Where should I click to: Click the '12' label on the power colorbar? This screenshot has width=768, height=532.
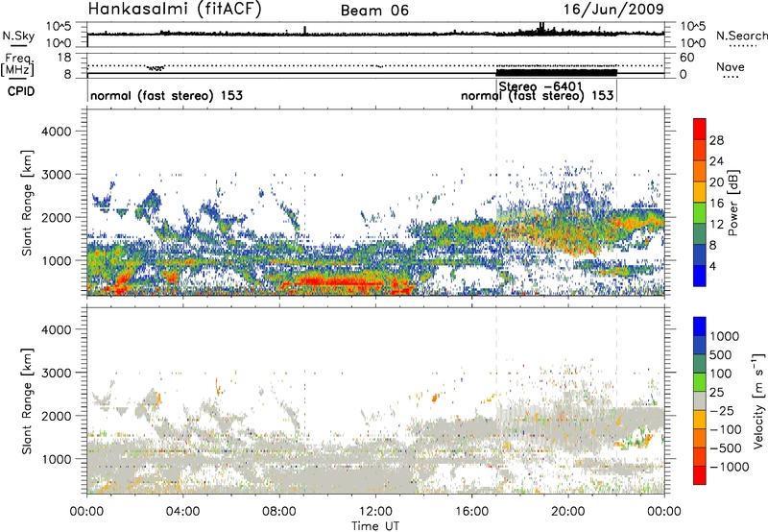tap(716, 225)
